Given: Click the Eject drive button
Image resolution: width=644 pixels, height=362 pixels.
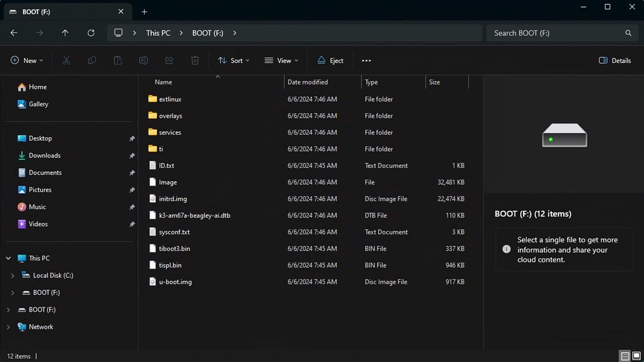Looking at the screenshot, I should (x=330, y=60).
